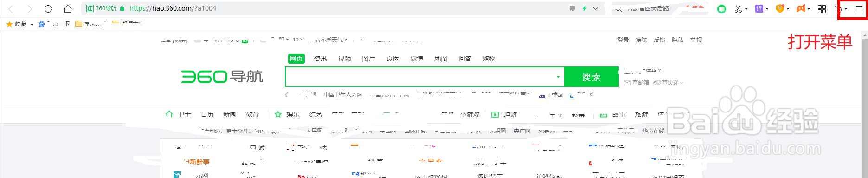Click the 新闻 nav link
868x178 pixels.
[230, 114]
